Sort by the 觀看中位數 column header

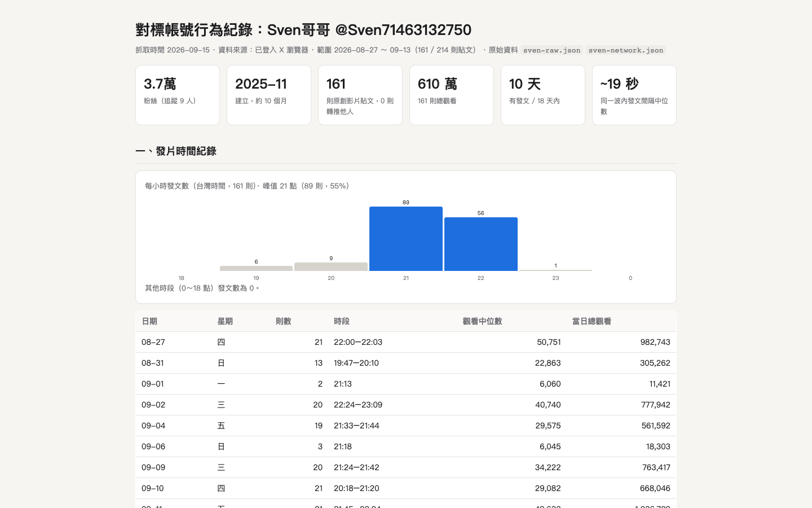click(x=482, y=321)
